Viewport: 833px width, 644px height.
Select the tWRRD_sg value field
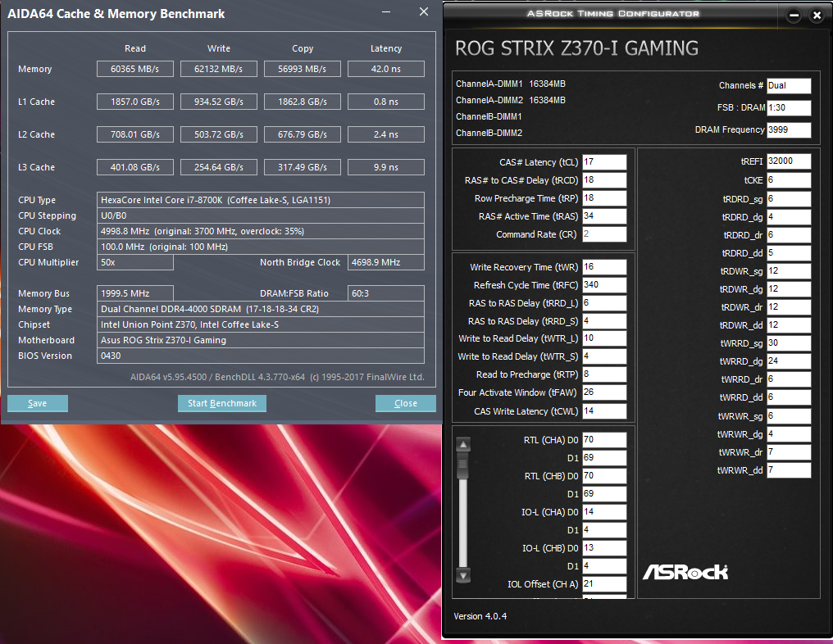coord(789,343)
